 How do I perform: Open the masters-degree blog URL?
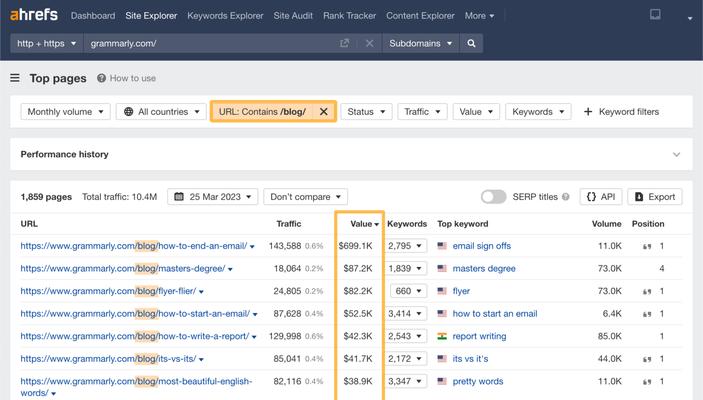[x=123, y=268]
